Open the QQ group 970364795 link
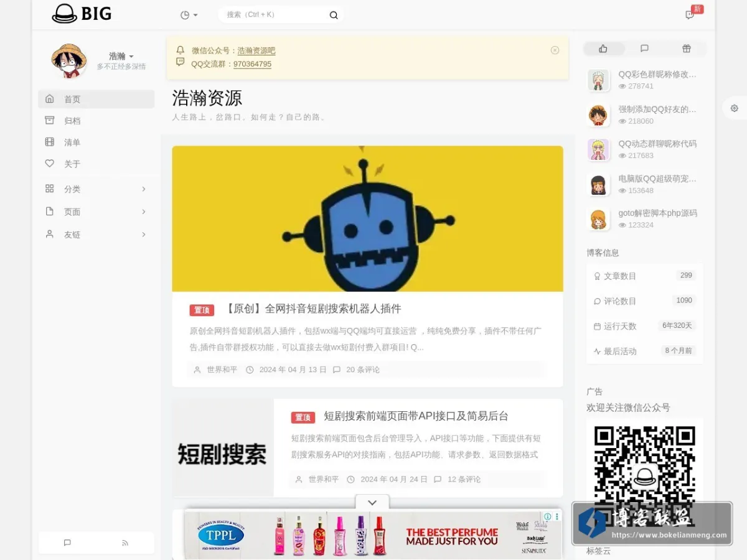Image resolution: width=747 pixels, height=560 pixels. click(x=252, y=64)
